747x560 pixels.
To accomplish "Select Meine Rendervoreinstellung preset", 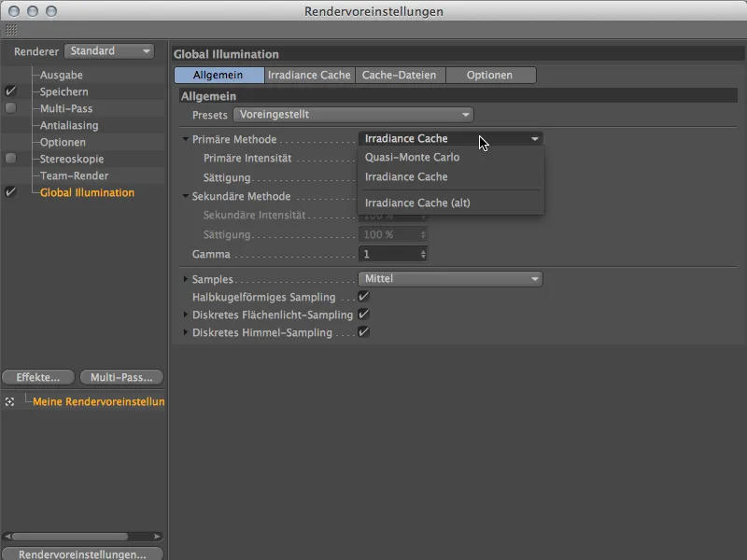I will [99, 401].
